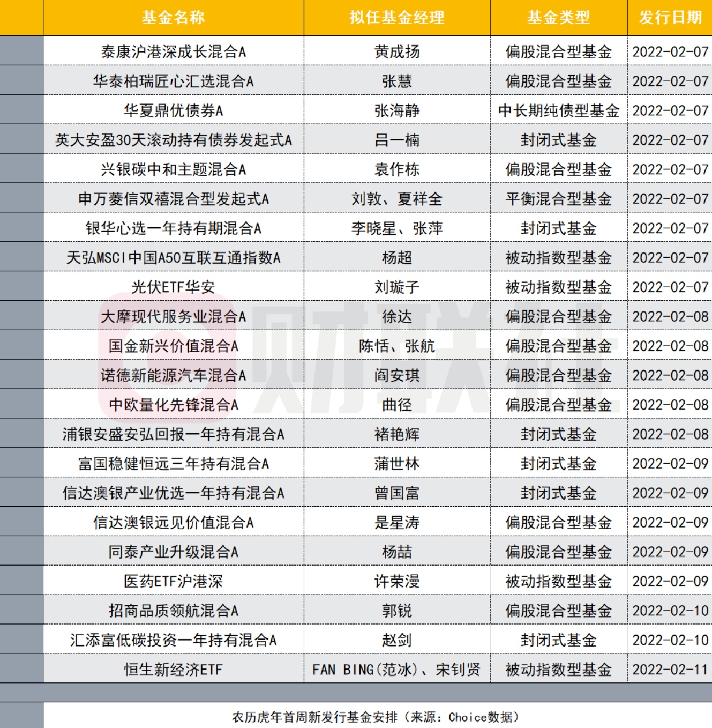Select manager cell FAN BING(范冰)、宋钊贤
This screenshot has width=712, height=728.
click(x=397, y=669)
